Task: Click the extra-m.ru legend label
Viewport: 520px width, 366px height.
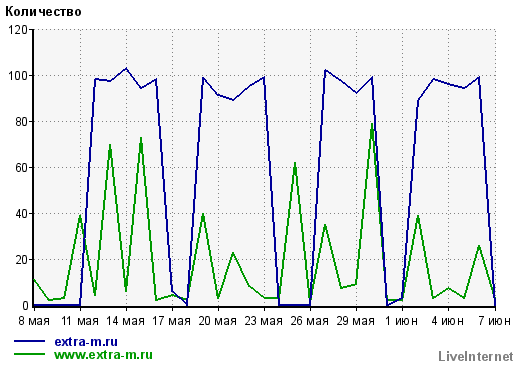Action: point(86,342)
